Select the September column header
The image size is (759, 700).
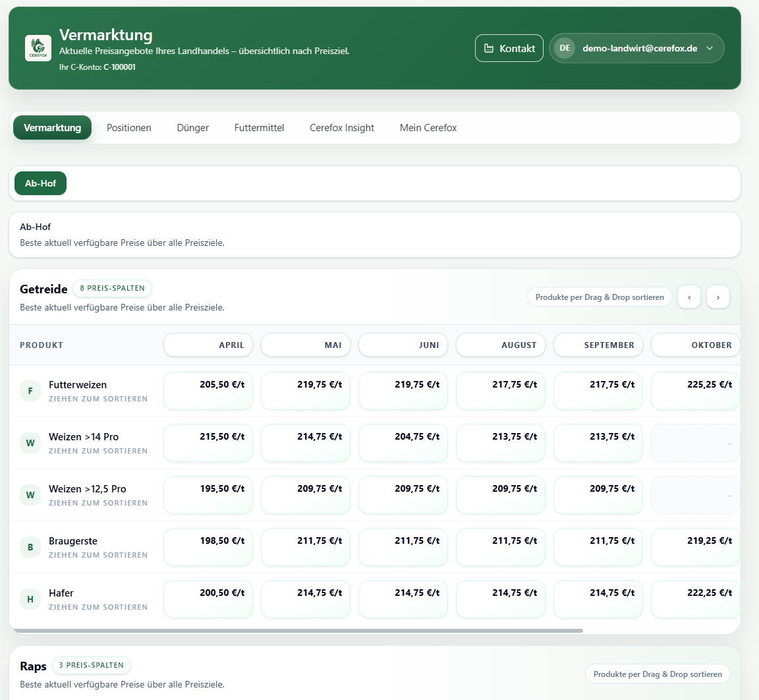click(598, 345)
